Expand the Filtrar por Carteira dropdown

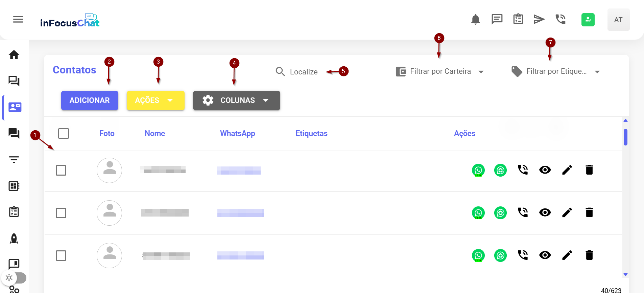point(440,71)
